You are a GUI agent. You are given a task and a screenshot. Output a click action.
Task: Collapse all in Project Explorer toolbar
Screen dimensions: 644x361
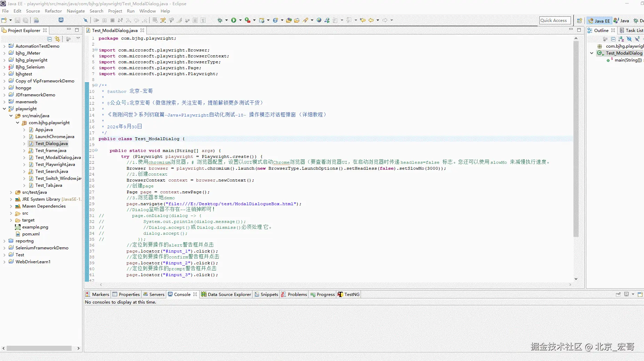[x=50, y=39]
